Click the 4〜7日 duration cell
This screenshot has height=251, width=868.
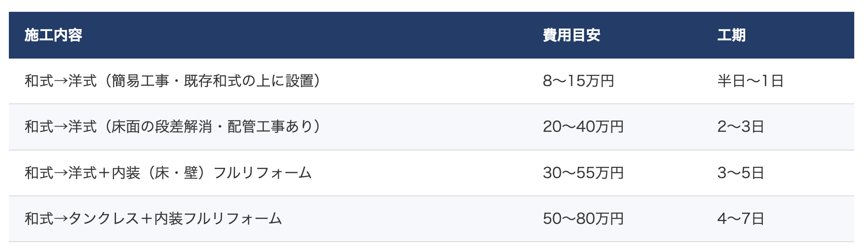click(740, 219)
